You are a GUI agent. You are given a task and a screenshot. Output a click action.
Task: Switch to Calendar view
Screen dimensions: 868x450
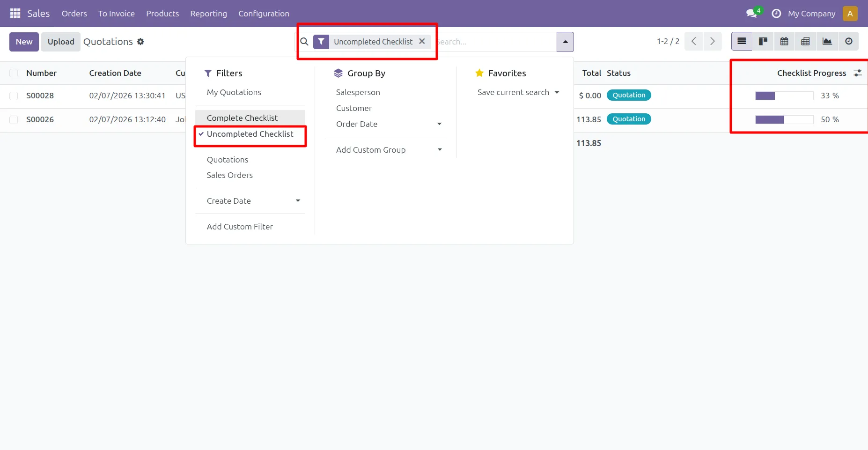784,42
